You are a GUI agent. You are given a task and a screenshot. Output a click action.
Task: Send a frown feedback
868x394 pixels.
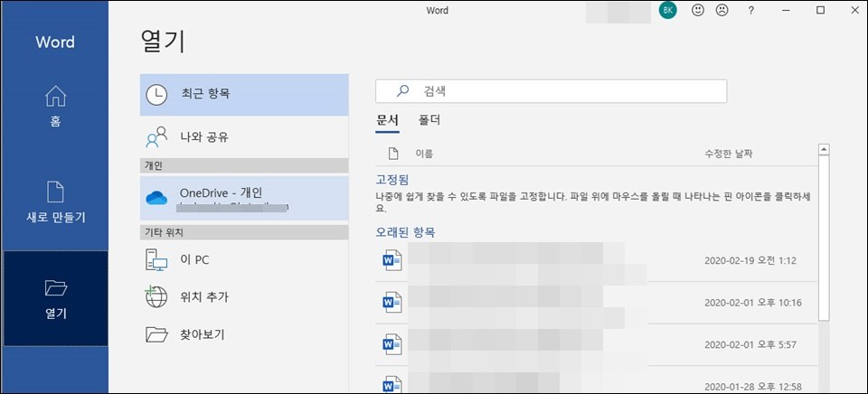(722, 11)
